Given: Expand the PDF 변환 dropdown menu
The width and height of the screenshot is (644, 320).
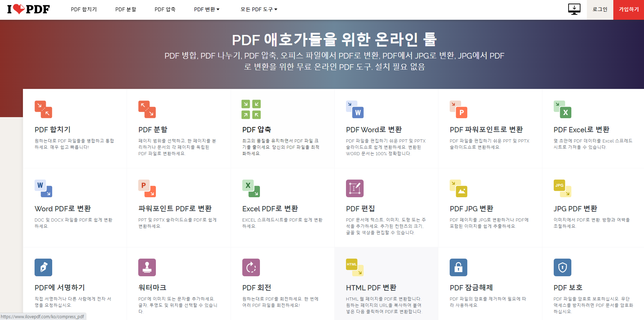Looking at the screenshot, I should coord(207,10).
